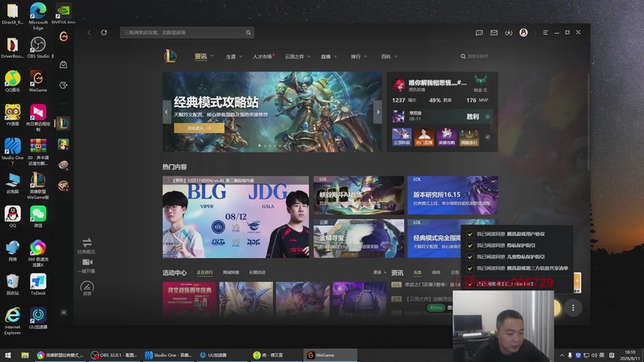
Task: Click the 热门直播 shortcut icon
Action: [424, 137]
